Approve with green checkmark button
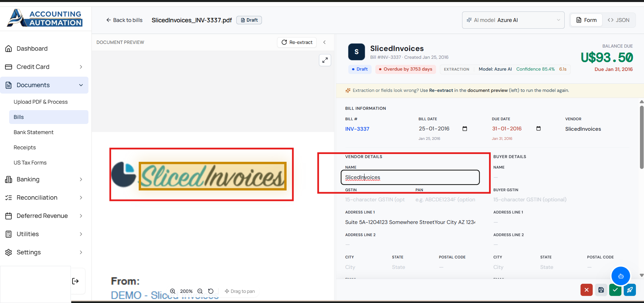The image size is (644, 303). (x=615, y=290)
